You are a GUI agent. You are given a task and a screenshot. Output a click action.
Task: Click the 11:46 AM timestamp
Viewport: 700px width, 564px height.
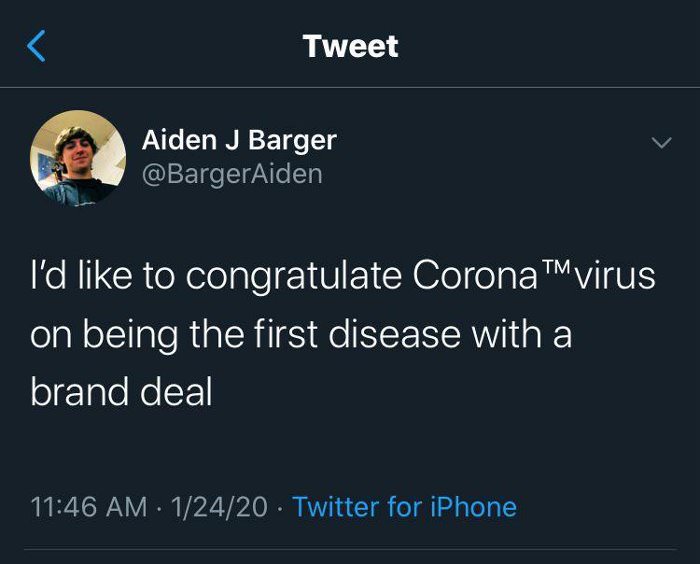[x=89, y=507]
